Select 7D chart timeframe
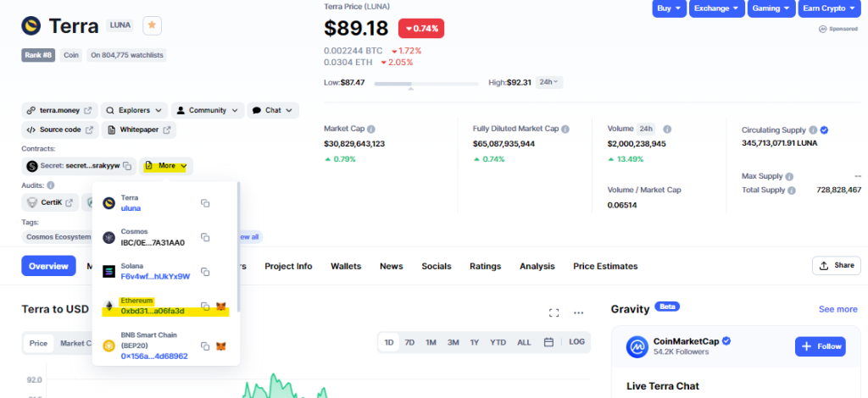 [x=409, y=342]
